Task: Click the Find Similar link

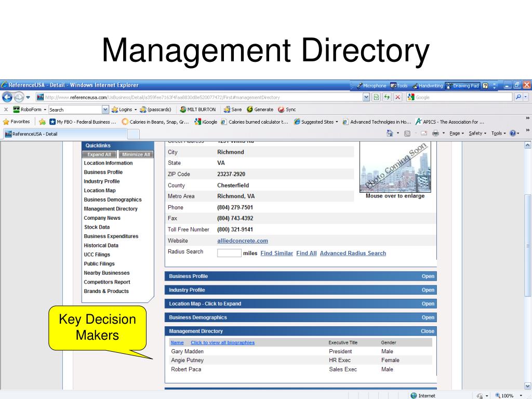Action: tap(276, 253)
